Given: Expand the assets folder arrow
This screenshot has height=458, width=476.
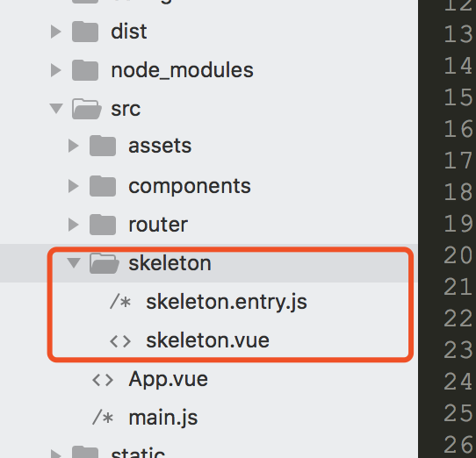Looking at the screenshot, I should 74,146.
